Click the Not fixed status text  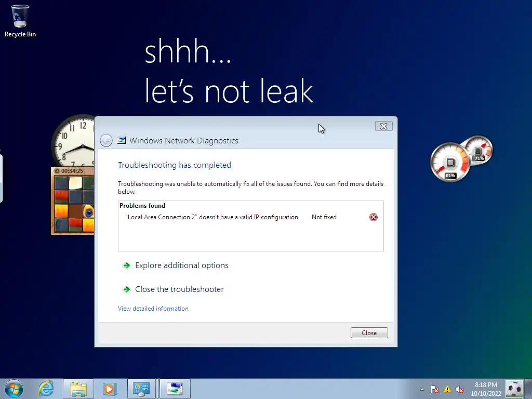pyautogui.click(x=324, y=217)
